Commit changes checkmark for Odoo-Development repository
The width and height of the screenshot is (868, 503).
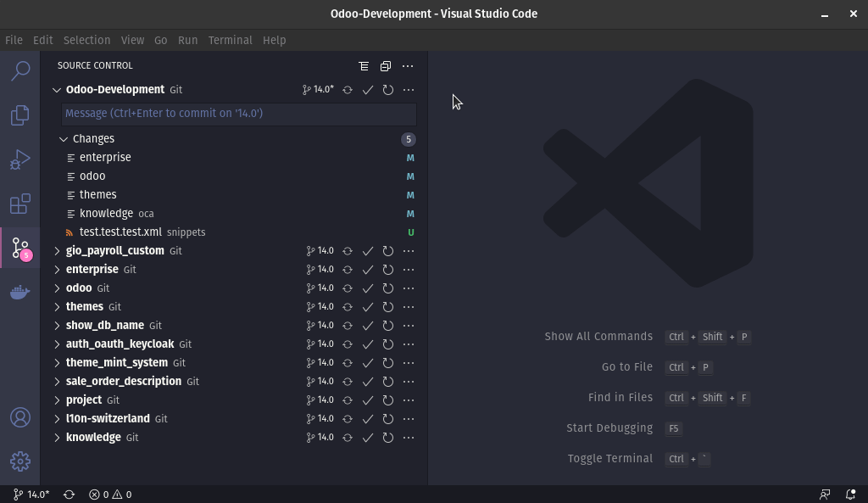(x=368, y=90)
